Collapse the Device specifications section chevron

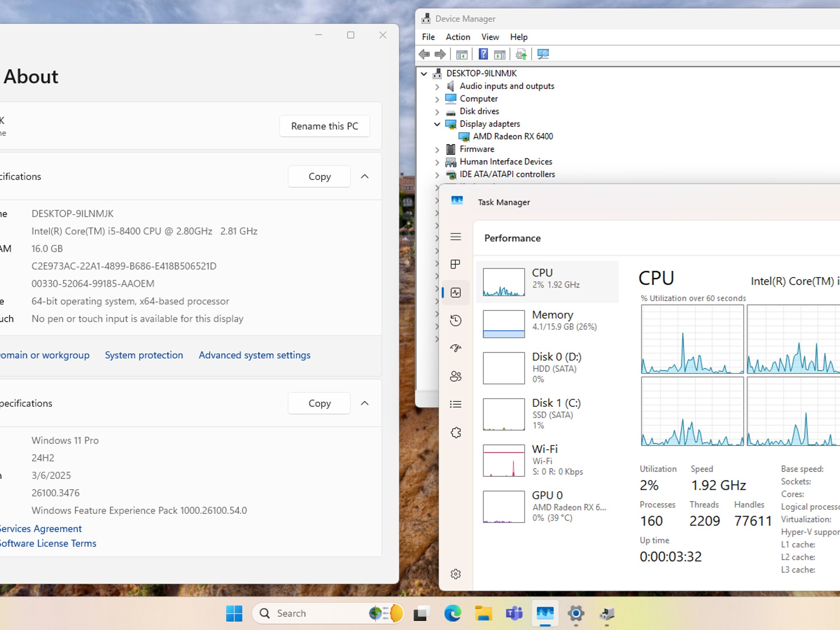365,176
